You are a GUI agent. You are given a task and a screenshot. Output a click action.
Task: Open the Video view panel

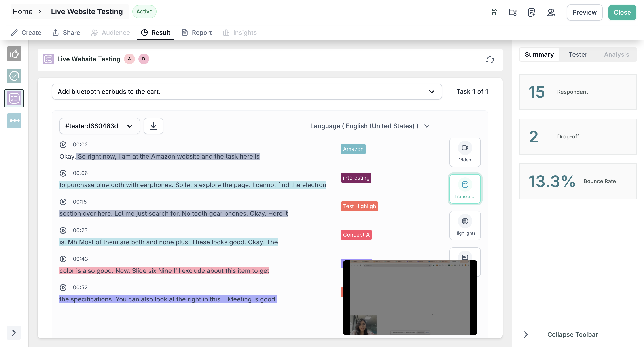tap(465, 152)
